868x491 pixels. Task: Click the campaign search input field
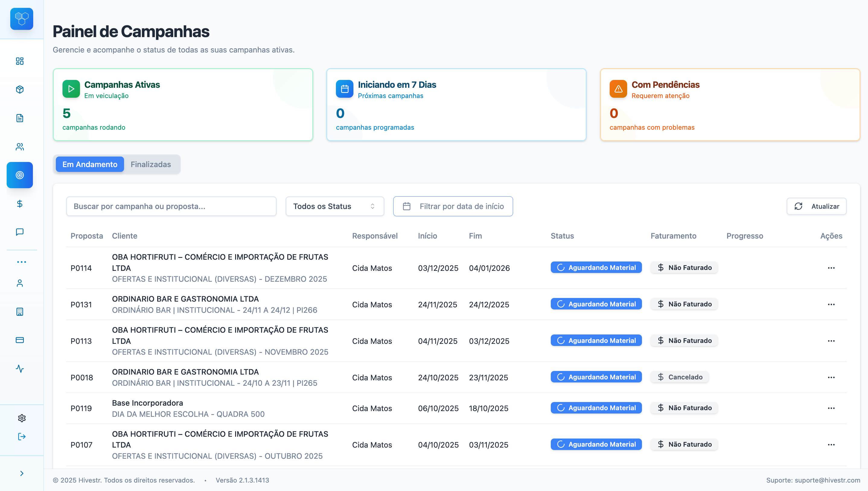tap(171, 206)
